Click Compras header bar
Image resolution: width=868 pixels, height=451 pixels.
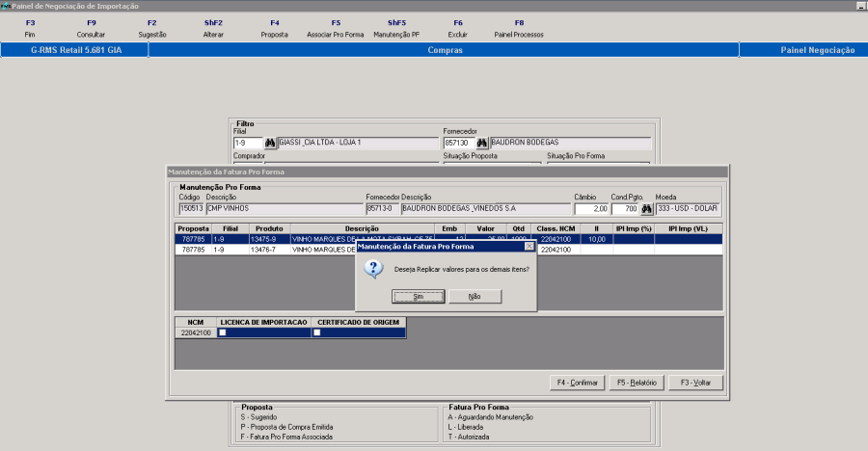(445, 50)
